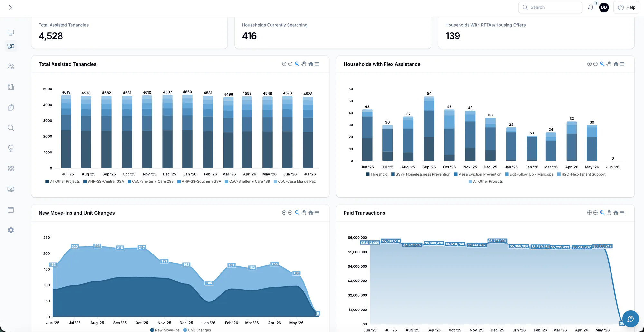Click the Households Currently Searching value 416
Image resolution: width=644 pixels, height=332 pixels.
(249, 36)
